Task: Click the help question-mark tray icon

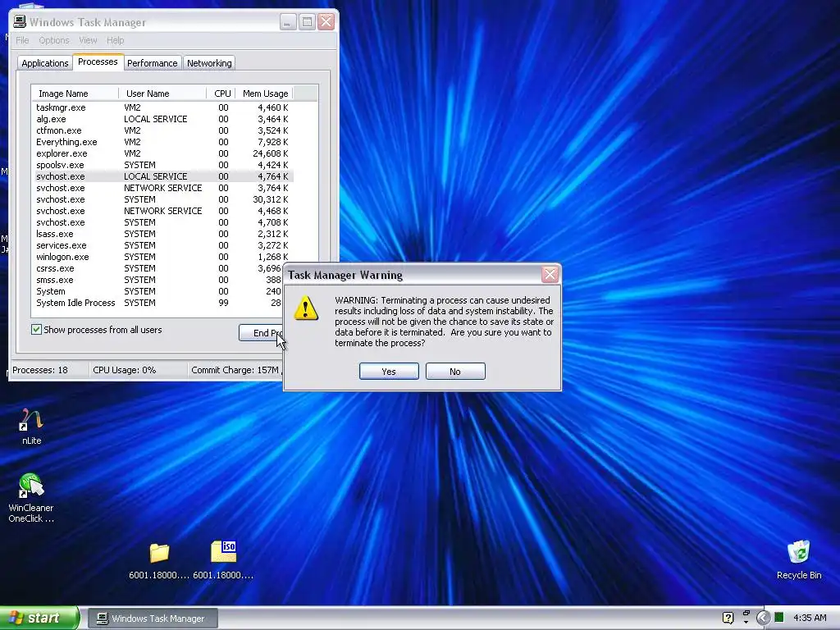Action: [728, 618]
